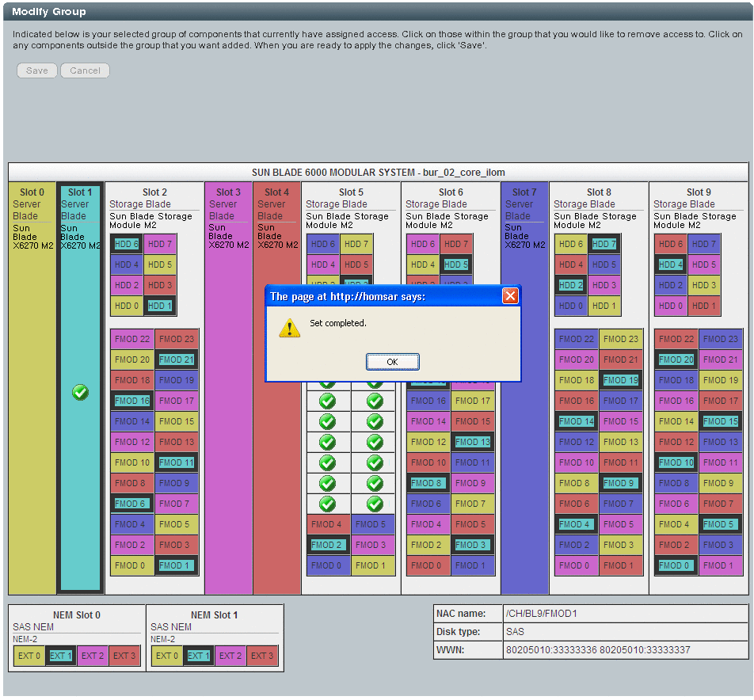Select HDD 7 in Slot 5
Image resolution: width=754 pixels, height=700 pixels.
tap(356, 244)
